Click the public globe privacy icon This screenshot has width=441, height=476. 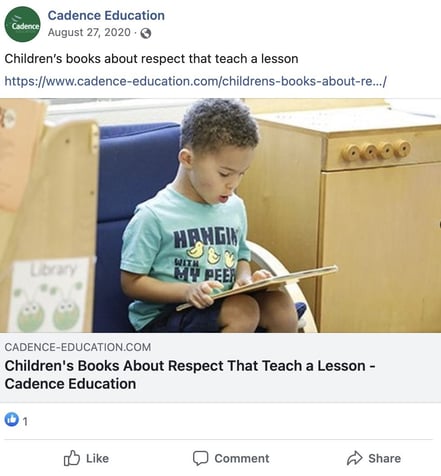pos(146,33)
